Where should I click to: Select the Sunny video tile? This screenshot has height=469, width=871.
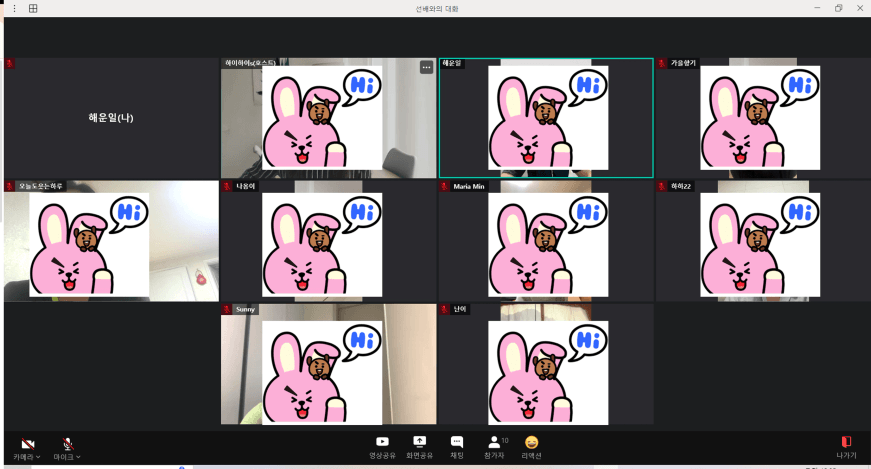[328, 364]
